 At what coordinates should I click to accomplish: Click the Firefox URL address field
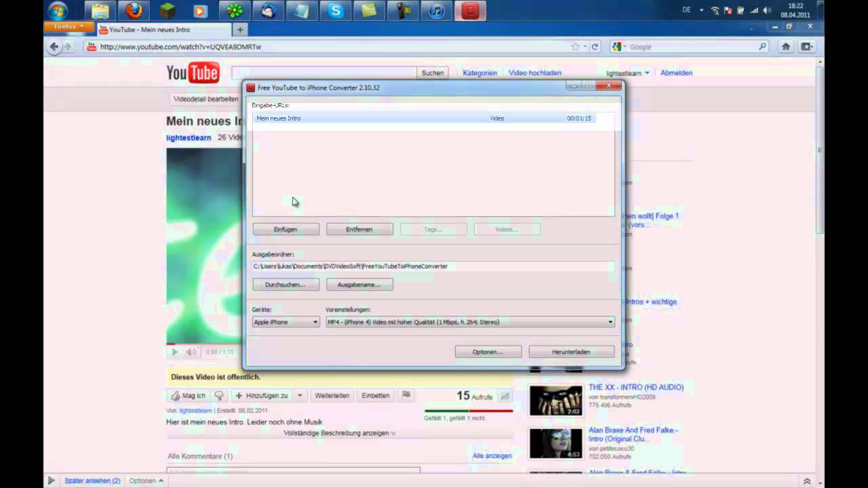[x=332, y=47]
